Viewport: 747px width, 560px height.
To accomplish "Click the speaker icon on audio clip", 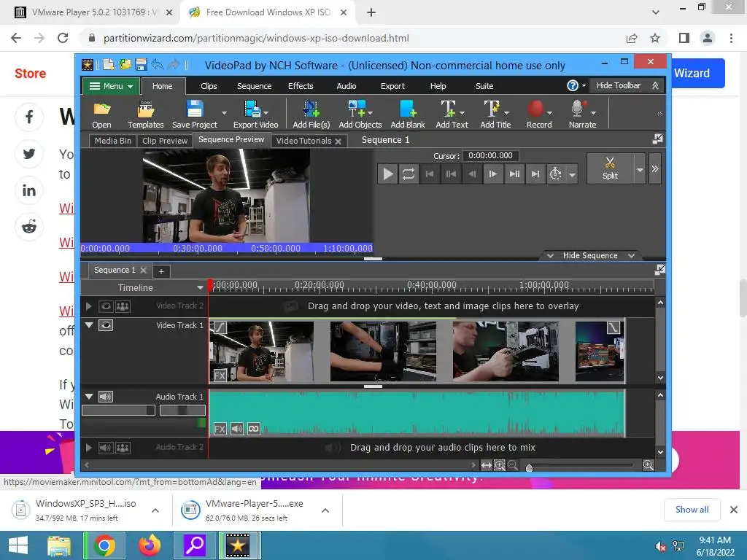I will tap(237, 429).
